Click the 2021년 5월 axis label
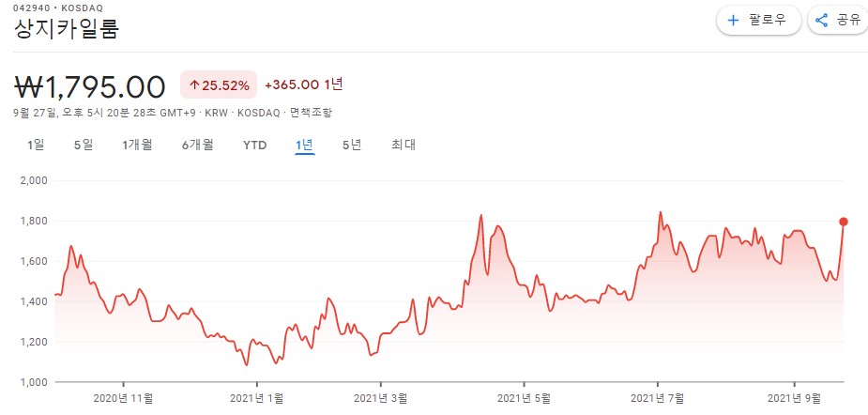This screenshot has height=415, width=868. [524, 397]
